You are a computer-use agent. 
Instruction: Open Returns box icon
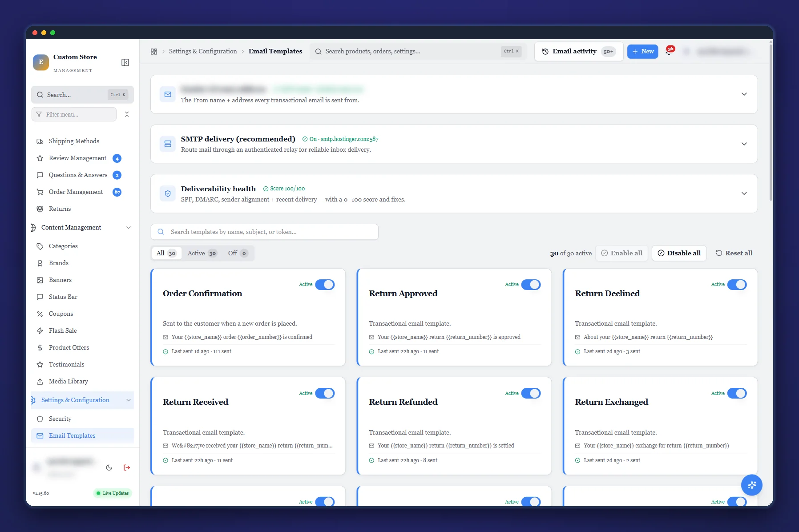[x=40, y=209]
